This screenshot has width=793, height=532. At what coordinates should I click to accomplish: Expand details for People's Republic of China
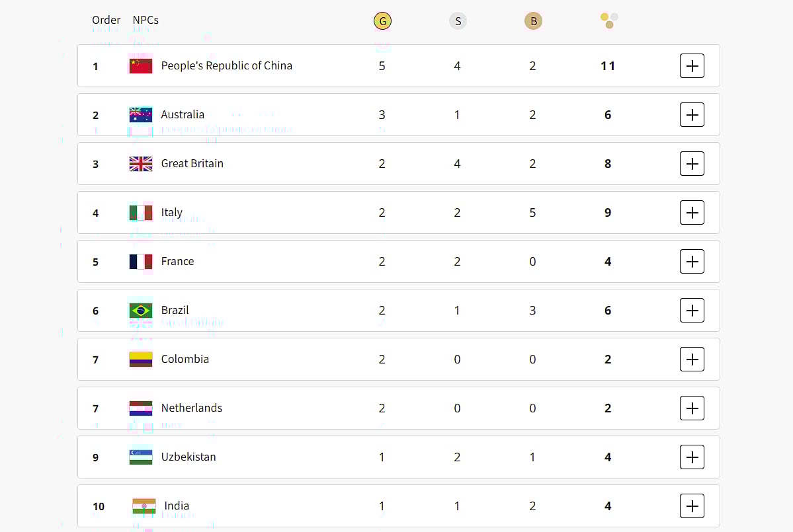coord(692,65)
